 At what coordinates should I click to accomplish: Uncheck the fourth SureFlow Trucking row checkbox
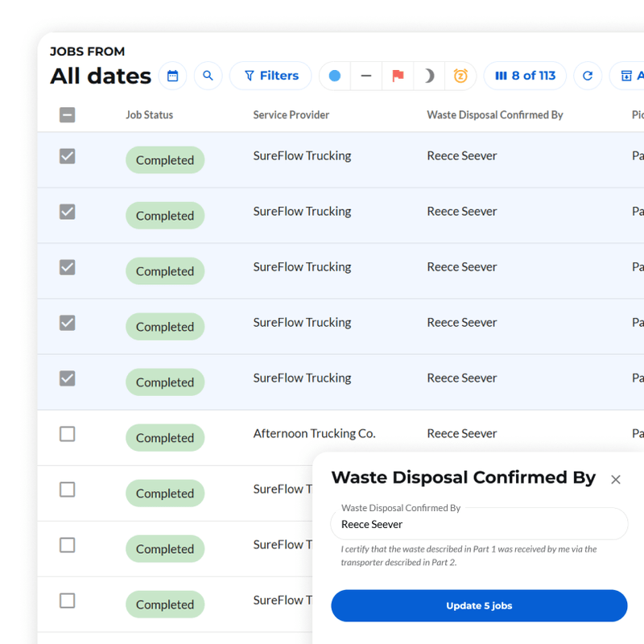coord(68,323)
